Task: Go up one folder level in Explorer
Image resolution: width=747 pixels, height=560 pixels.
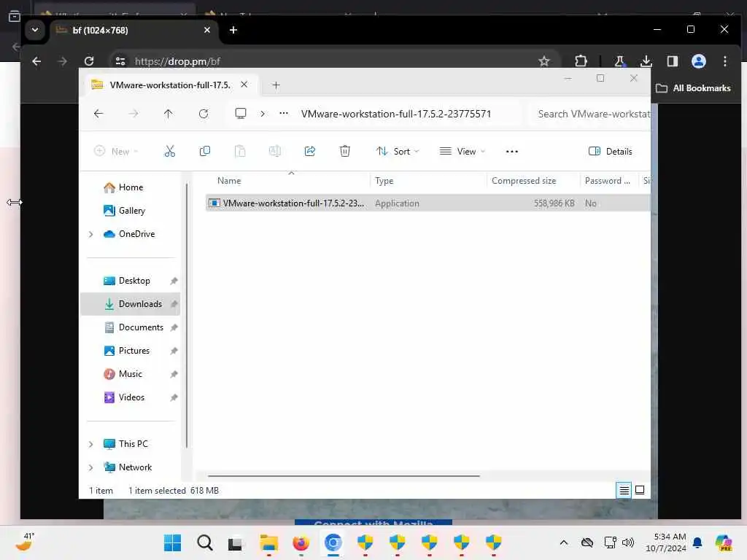Action: pos(169,114)
